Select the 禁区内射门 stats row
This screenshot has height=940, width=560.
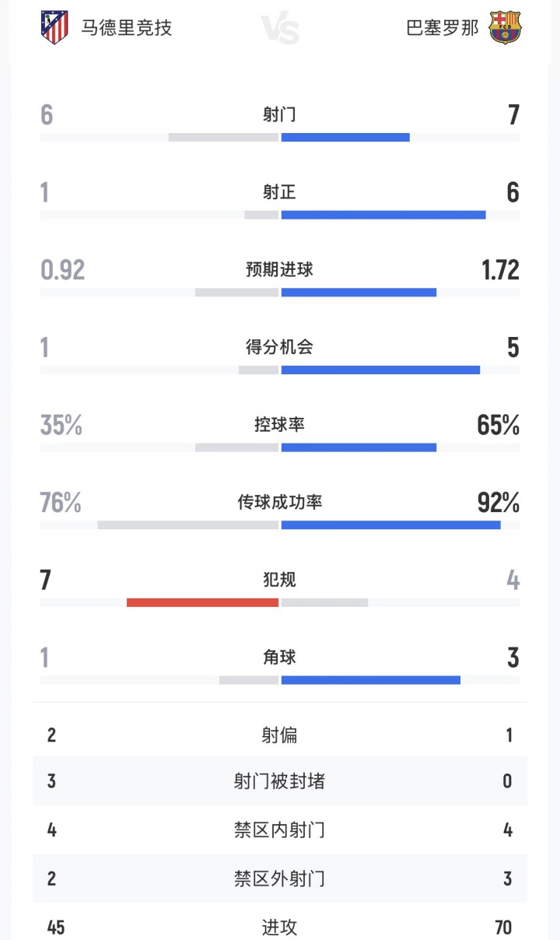tap(279, 830)
